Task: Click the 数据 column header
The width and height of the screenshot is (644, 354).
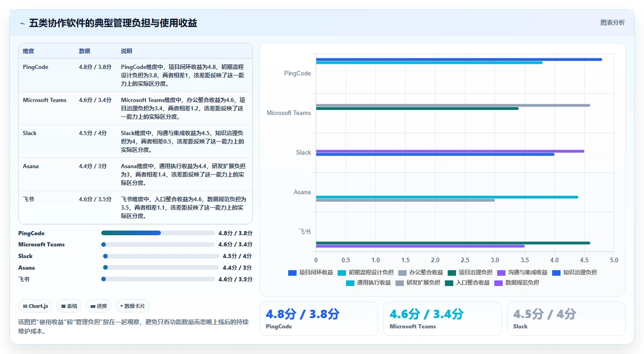Action: 84,51
